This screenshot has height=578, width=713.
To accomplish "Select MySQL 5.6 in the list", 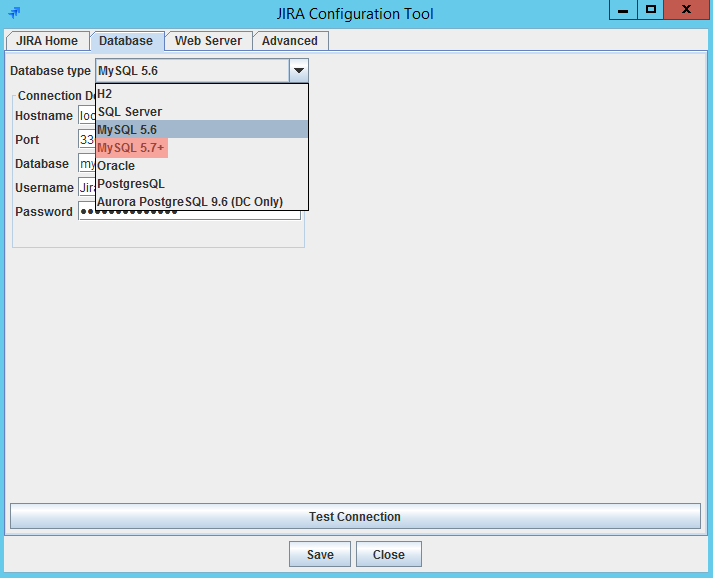I will click(202, 130).
